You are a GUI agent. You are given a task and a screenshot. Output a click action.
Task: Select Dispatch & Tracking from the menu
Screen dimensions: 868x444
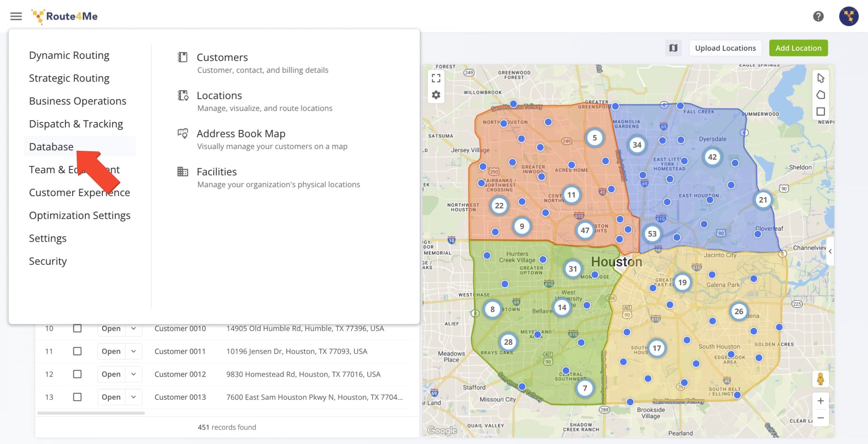pos(75,124)
